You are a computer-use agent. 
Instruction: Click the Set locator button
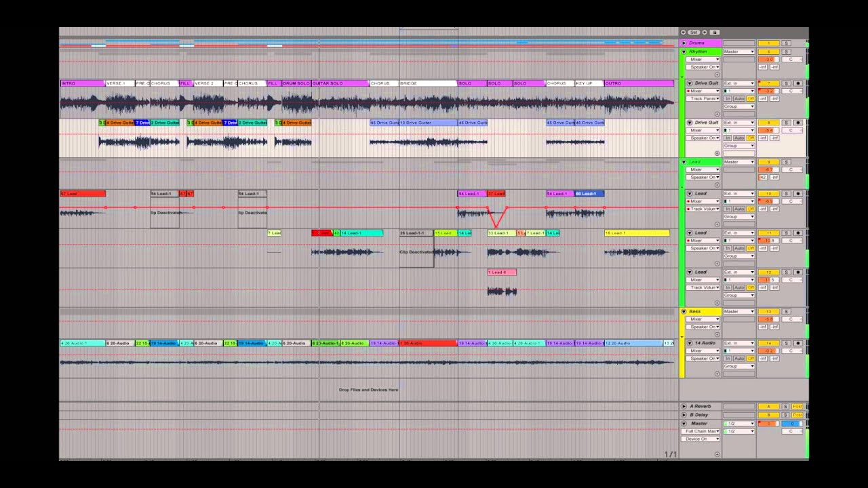pos(694,32)
